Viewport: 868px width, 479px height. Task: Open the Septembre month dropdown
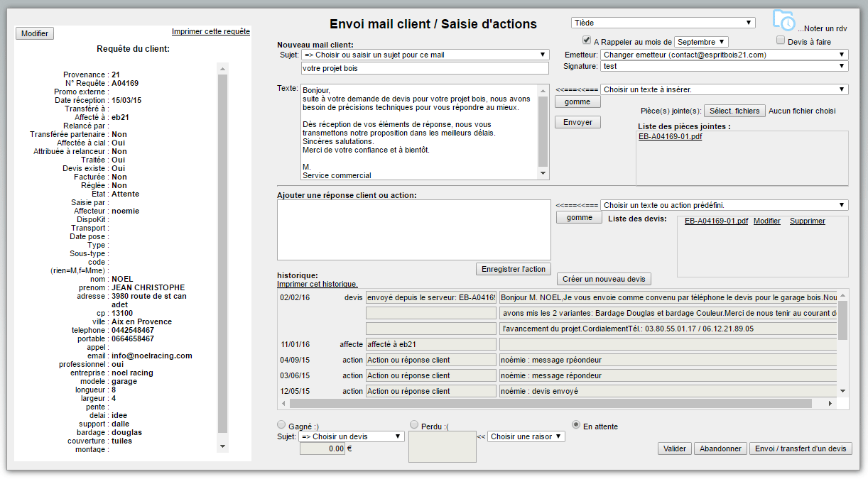point(701,42)
